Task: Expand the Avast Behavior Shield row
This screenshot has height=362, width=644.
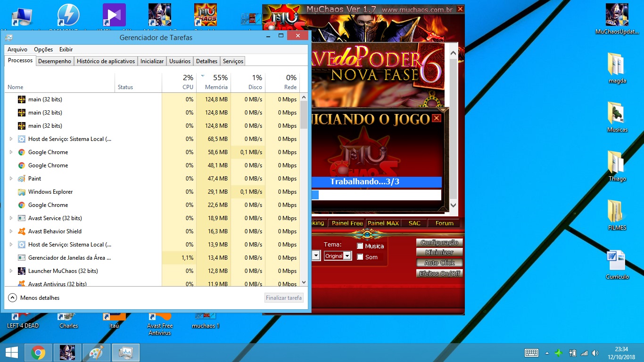Action: pyautogui.click(x=11, y=231)
